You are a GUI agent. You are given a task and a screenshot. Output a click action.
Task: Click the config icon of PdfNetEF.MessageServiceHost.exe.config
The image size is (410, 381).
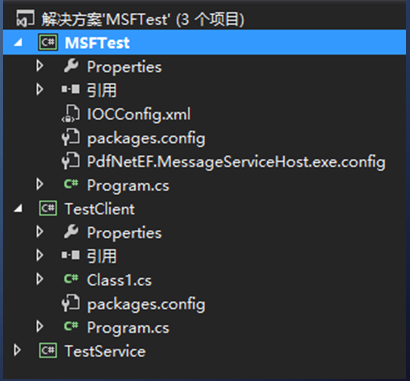[71, 161]
